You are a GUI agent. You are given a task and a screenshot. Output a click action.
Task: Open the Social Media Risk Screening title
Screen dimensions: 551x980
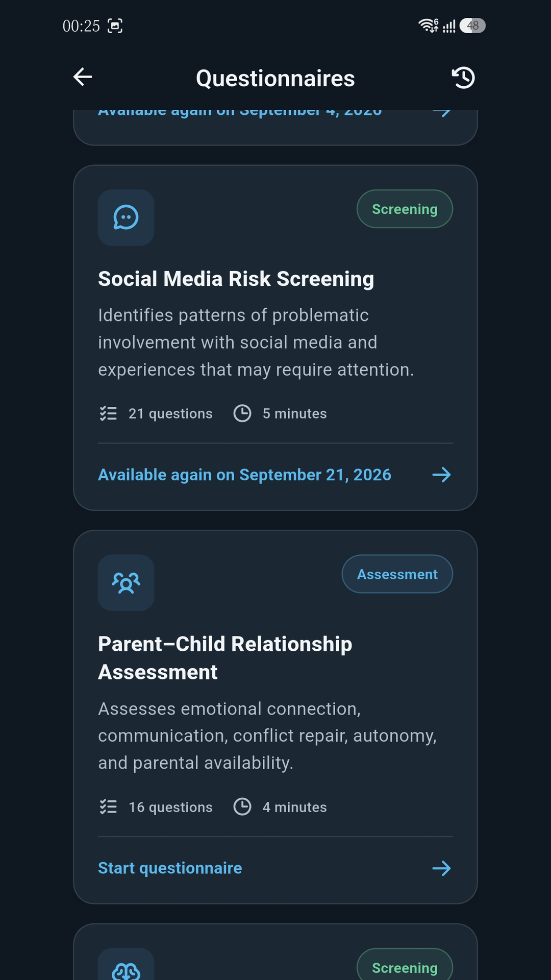(236, 279)
